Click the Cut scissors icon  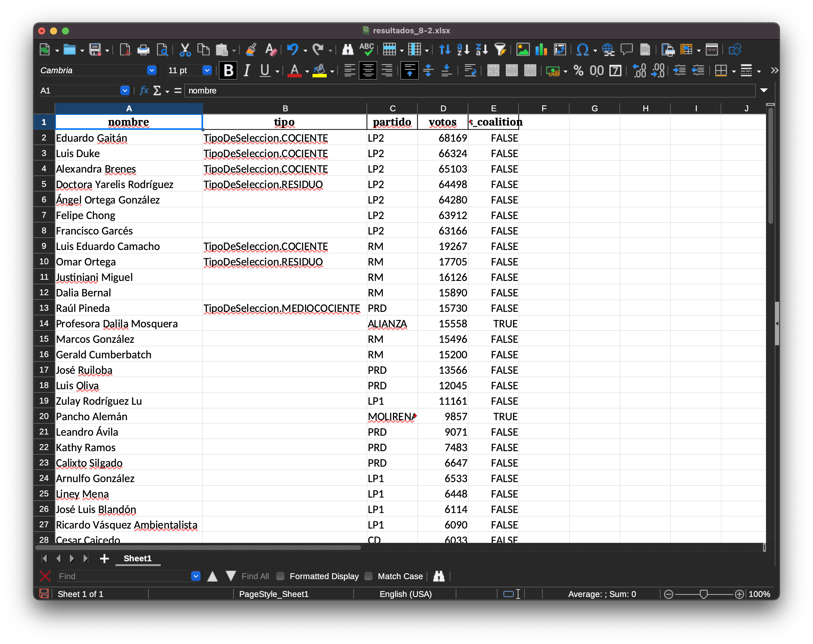[185, 50]
